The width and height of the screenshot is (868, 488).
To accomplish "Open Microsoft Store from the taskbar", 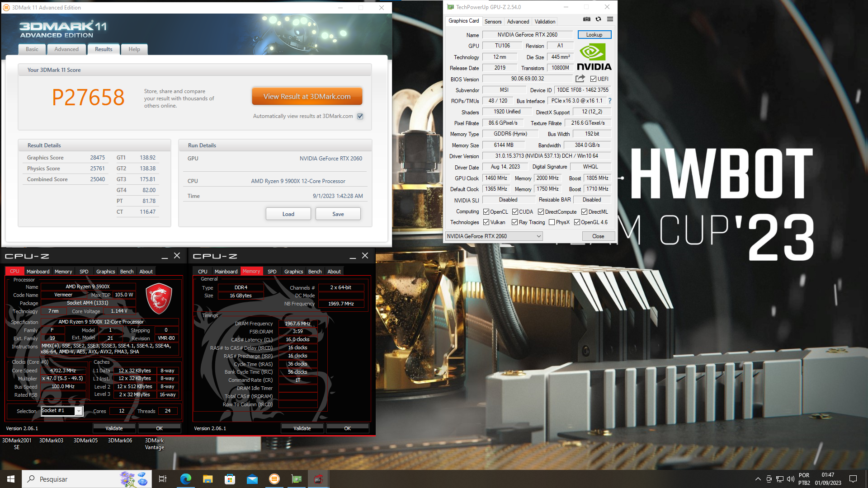I will tap(230, 479).
